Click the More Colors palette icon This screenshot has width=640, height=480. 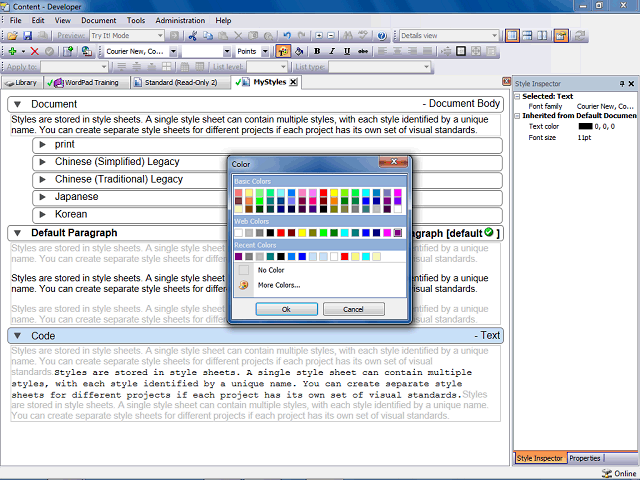click(244, 285)
